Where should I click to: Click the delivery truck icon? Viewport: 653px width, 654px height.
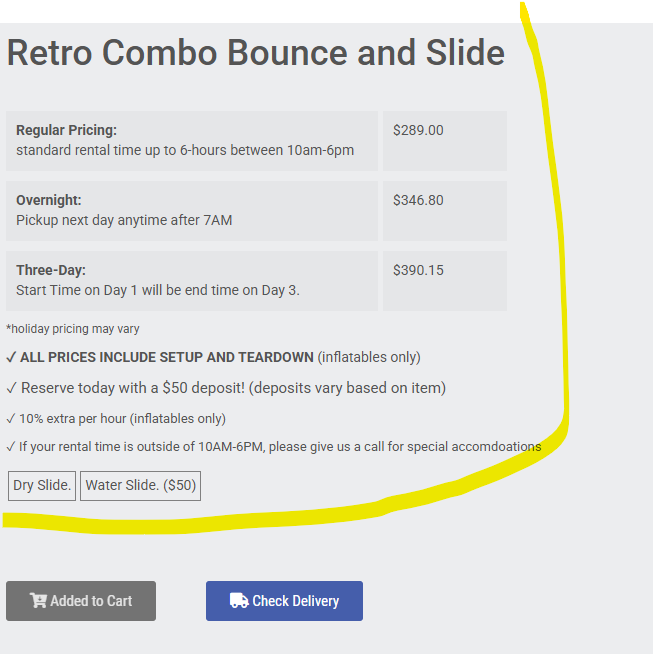pos(239,601)
